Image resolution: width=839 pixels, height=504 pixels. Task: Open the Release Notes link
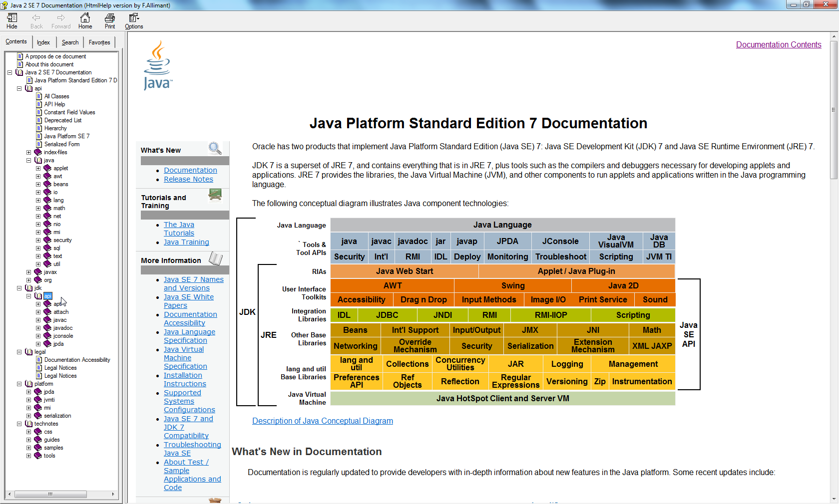tap(188, 179)
